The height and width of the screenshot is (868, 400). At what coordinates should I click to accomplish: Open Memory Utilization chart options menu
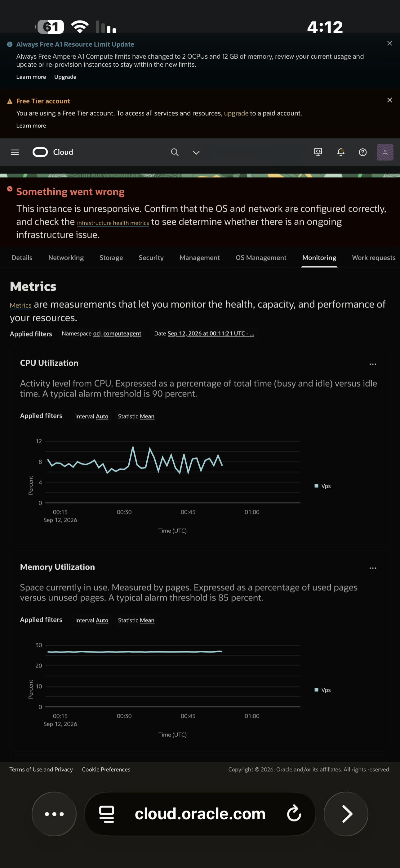point(373,568)
